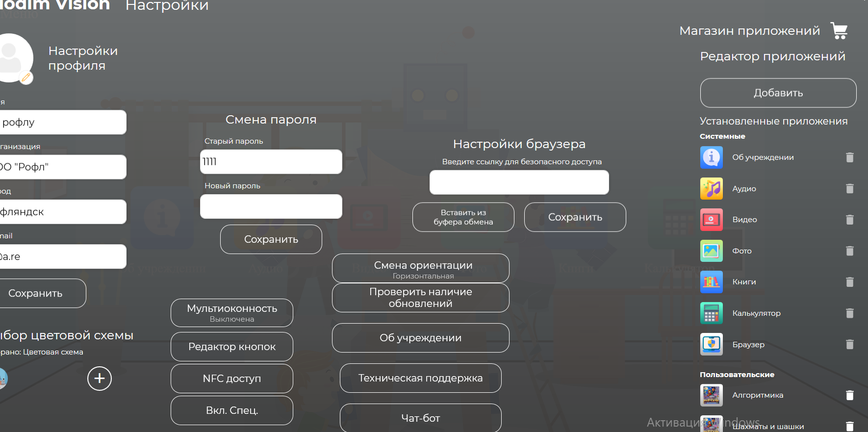Click the Настройки профиля heading
868x432 pixels.
[83, 58]
